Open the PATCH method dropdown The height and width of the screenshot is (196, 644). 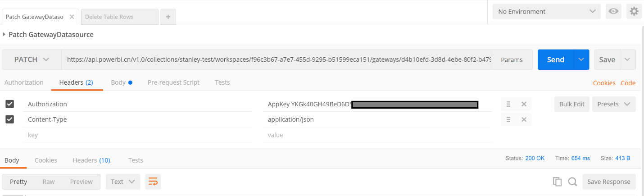[x=32, y=59]
